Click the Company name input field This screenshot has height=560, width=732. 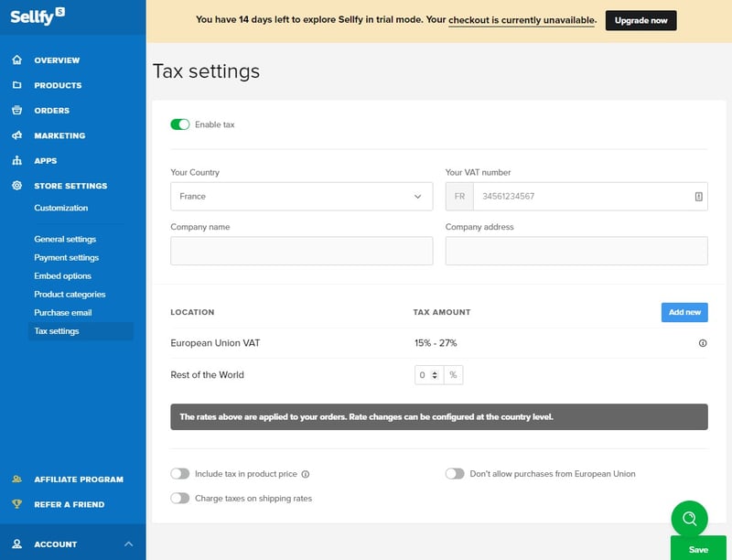pos(301,251)
